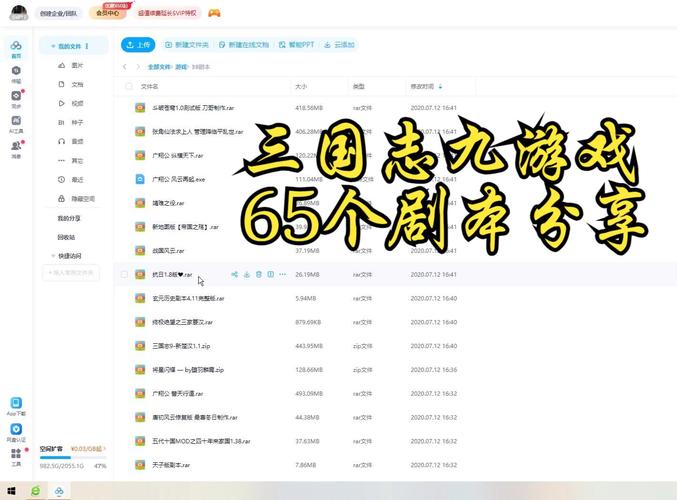Open 最近 recent files

point(70,179)
